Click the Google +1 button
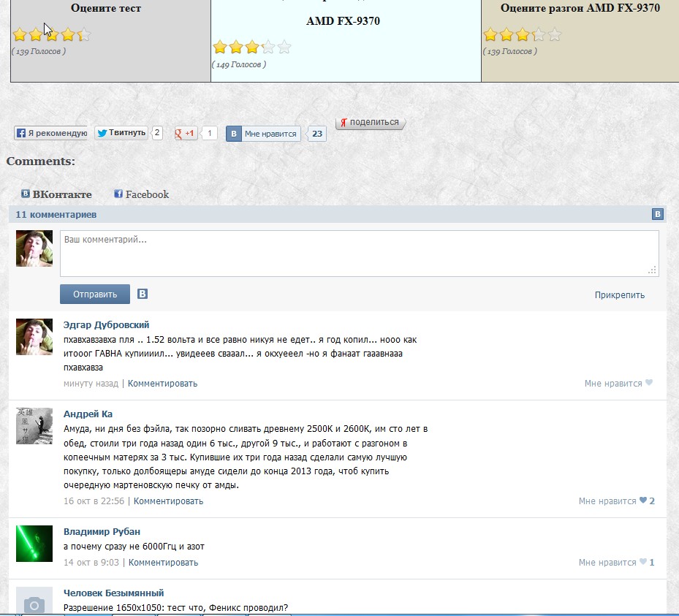Image resolution: width=679 pixels, height=616 pixels. coord(186,134)
